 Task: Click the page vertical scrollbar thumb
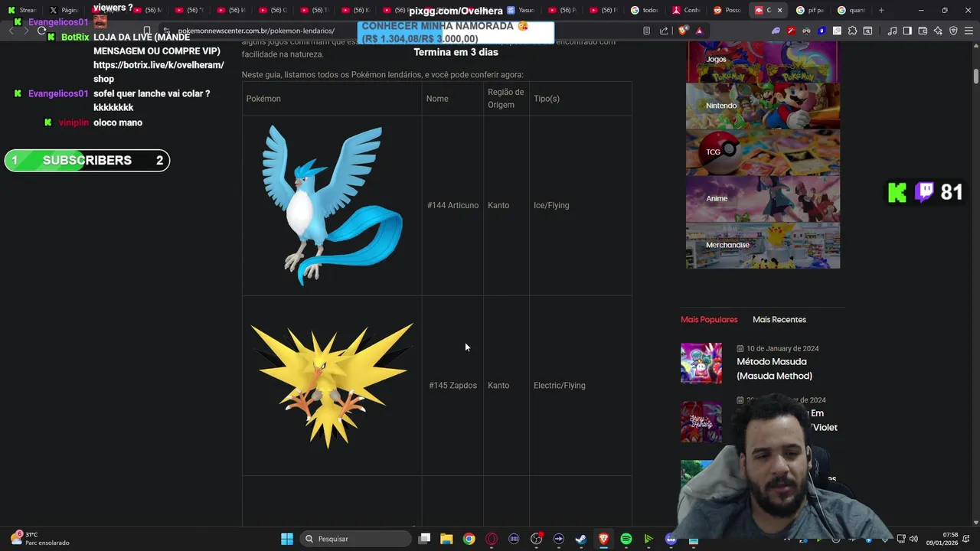[976, 77]
